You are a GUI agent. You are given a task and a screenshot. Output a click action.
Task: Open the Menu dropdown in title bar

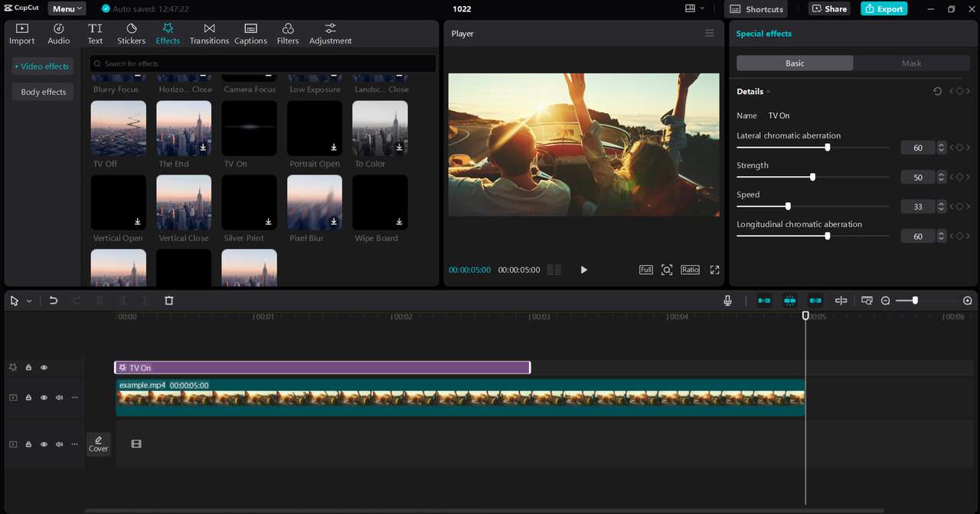point(67,8)
